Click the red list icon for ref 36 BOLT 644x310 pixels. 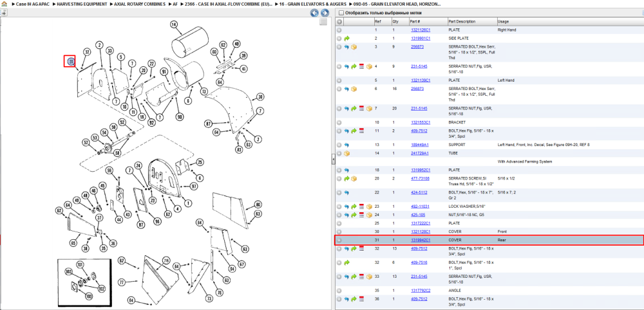click(x=361, y=299)
